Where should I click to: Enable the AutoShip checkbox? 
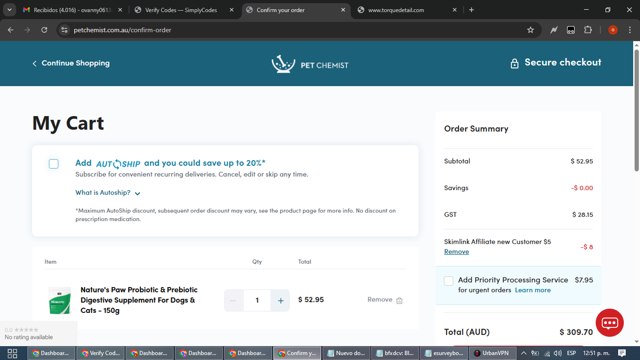pos(53,164)
